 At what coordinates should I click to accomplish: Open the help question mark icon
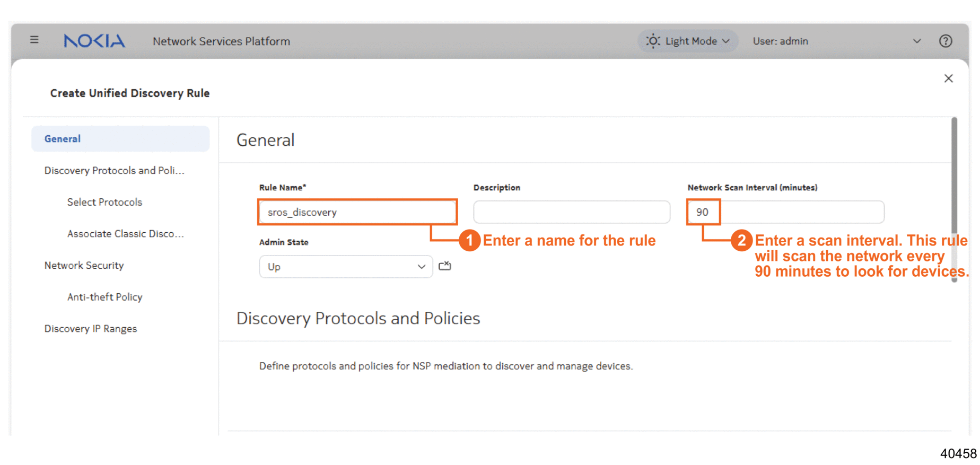[945, 41]
